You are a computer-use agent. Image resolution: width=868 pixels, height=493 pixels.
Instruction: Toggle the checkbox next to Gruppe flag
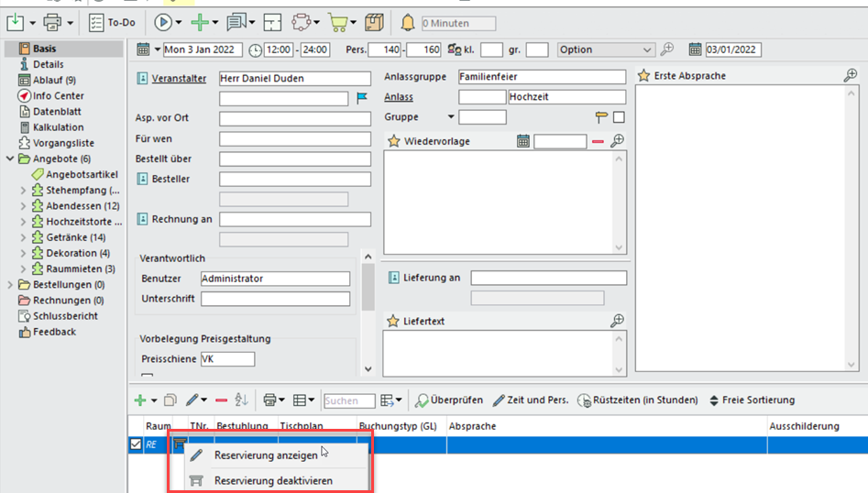coord(619,117)
